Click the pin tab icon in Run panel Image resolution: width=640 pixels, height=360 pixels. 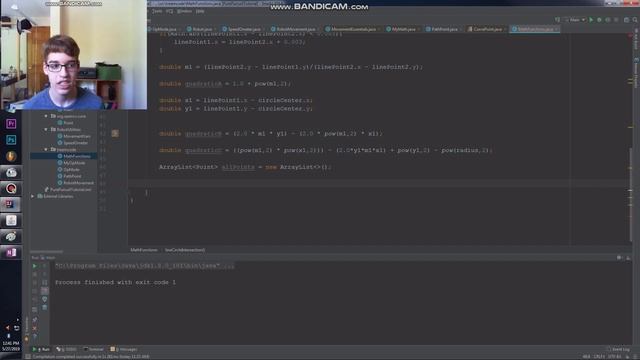click(35, 320)
